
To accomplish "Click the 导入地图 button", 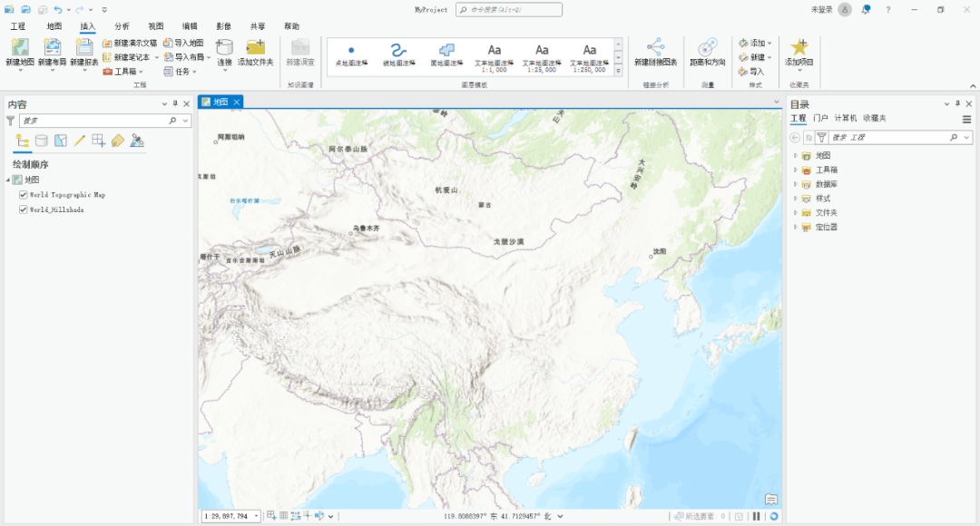I will point(183,43).
